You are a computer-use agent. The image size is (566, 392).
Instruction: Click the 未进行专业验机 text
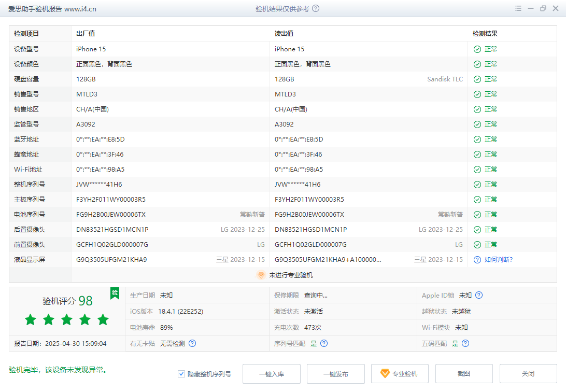(x=291, y=275)
